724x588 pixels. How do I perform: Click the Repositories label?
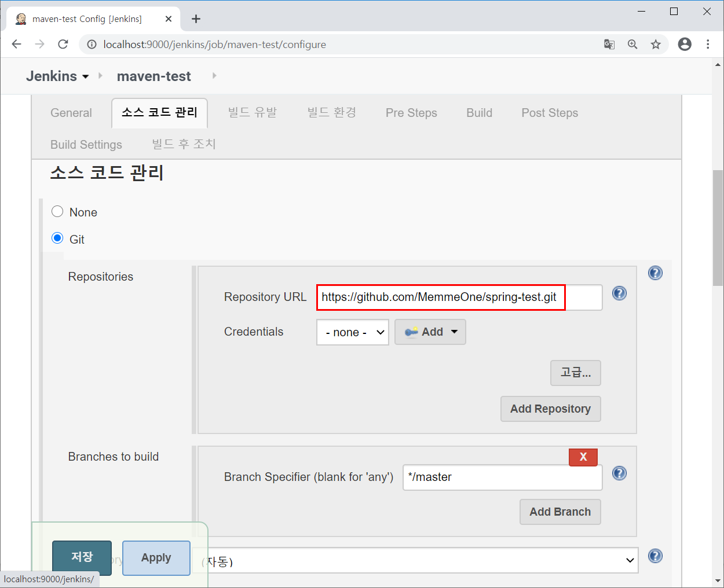tap(101, 277)
